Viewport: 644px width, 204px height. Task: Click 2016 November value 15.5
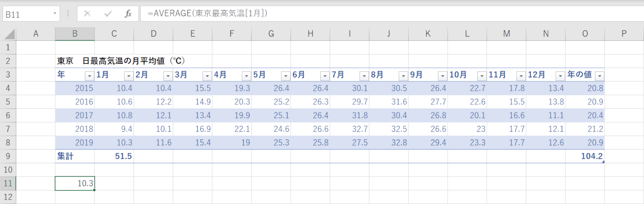[506, 102]
